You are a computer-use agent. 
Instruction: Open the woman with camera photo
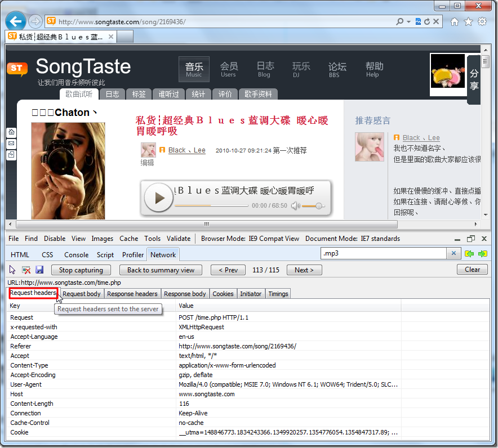[68, 171]
